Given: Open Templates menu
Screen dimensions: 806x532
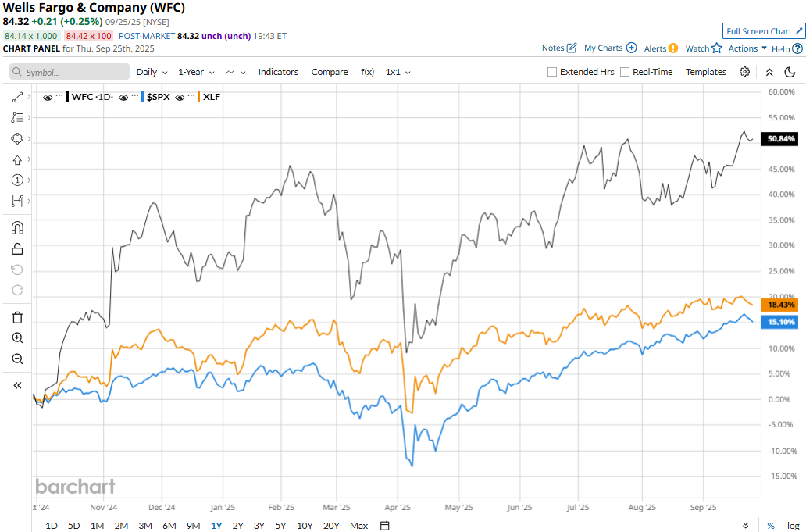Looking at the screenshot, I should pyautogui.click(x=706, y=72).
